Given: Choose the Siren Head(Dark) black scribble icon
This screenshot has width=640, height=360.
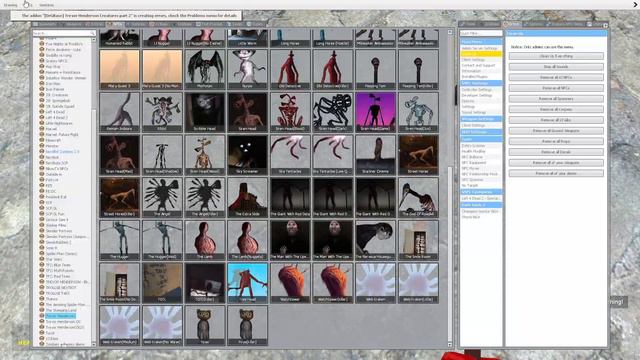Looking at the screenshot, I should (x=333, y=112).
